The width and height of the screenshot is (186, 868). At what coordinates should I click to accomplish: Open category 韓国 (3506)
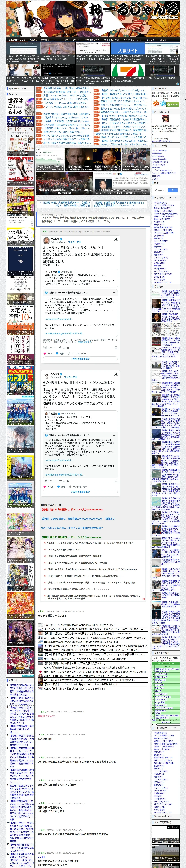click(159, 236)
